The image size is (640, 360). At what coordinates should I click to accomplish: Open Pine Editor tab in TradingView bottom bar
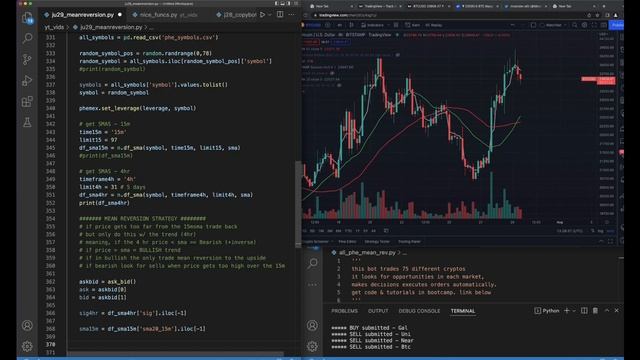[x=347, y=242]
